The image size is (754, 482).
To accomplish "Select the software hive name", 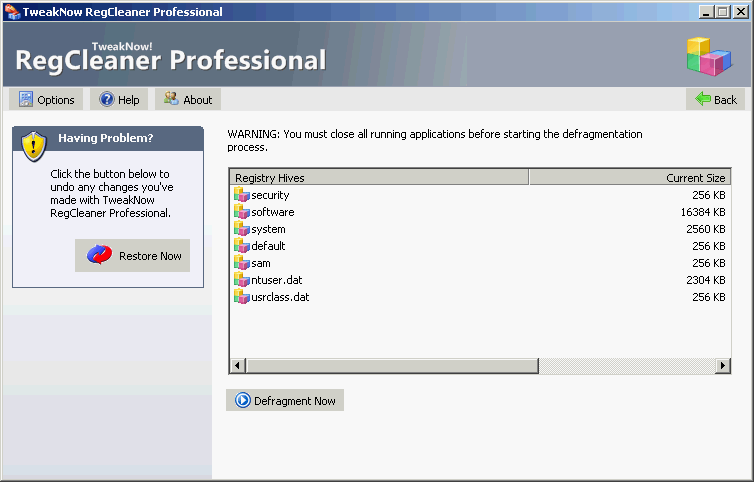I will tap(273, 212).
